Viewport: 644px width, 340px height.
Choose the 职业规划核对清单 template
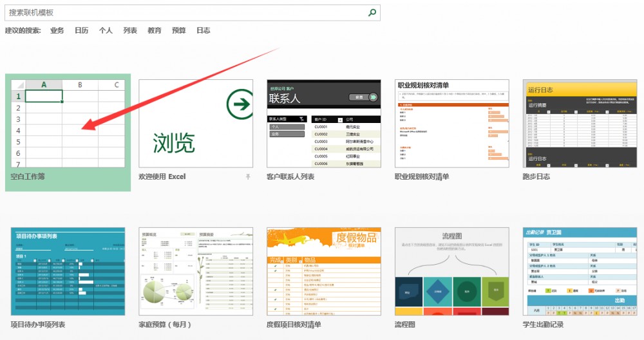452,124
